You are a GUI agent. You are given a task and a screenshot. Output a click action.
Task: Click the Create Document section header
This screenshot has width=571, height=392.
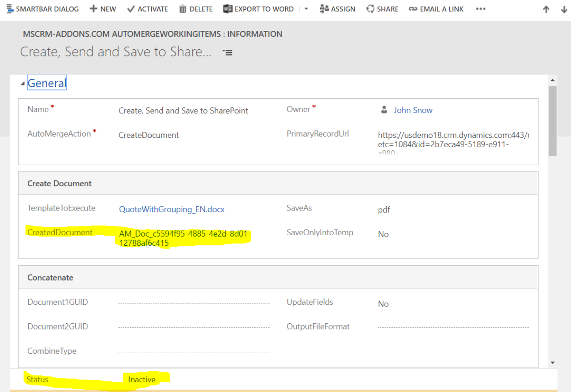point(278,183)
